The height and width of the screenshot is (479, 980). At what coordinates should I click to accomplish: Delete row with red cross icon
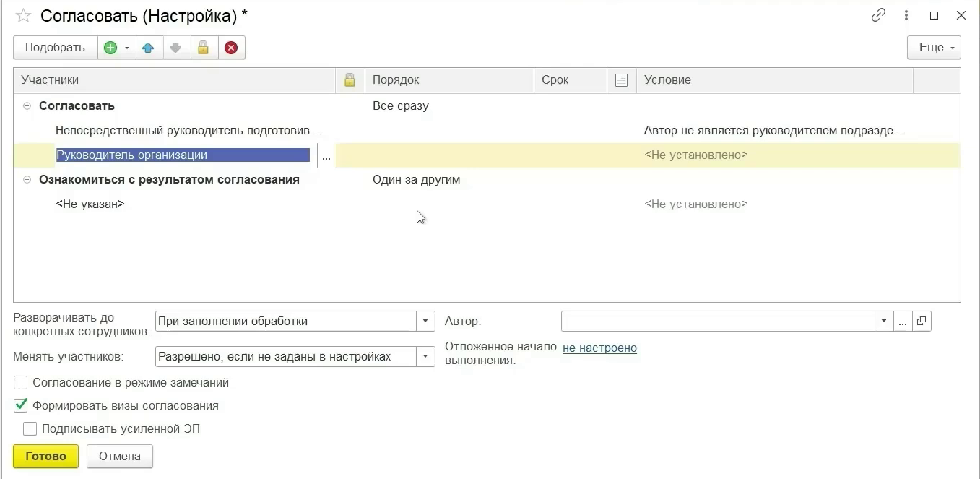pos(231,48)
